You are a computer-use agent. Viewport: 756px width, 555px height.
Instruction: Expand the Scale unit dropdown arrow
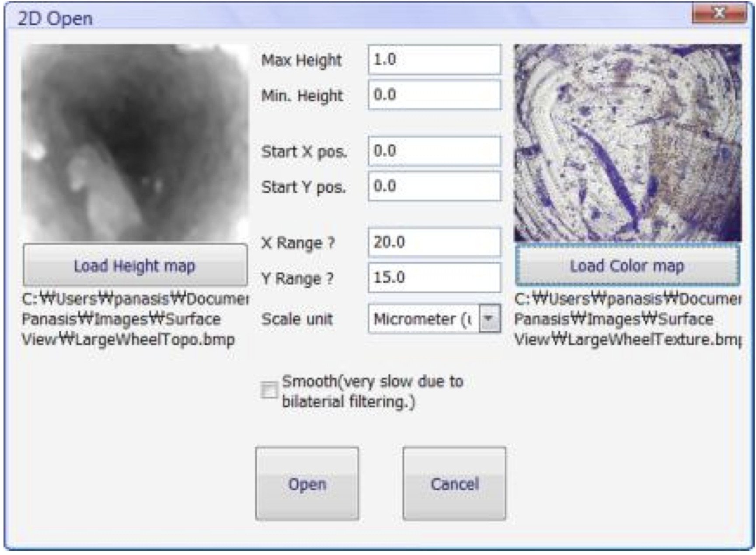pos(489,319)
